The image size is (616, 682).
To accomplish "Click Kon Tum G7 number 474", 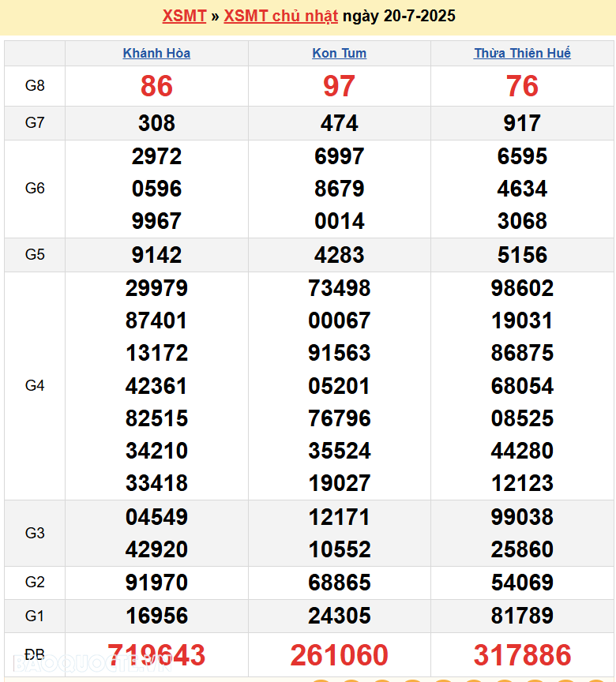I will 339,123.
